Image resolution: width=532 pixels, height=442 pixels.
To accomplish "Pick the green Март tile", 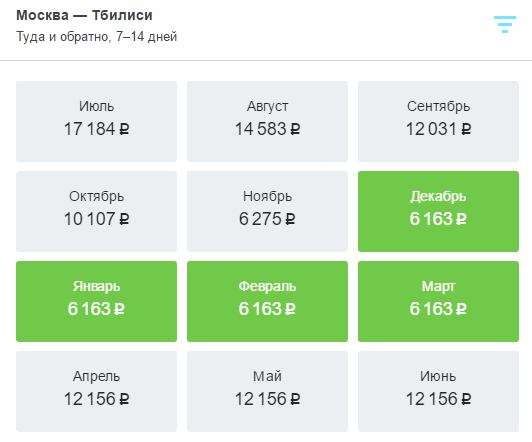I will (x=438, y=301).
